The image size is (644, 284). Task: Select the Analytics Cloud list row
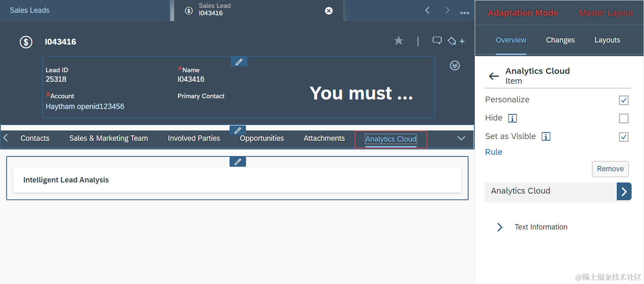coord(558,192)
